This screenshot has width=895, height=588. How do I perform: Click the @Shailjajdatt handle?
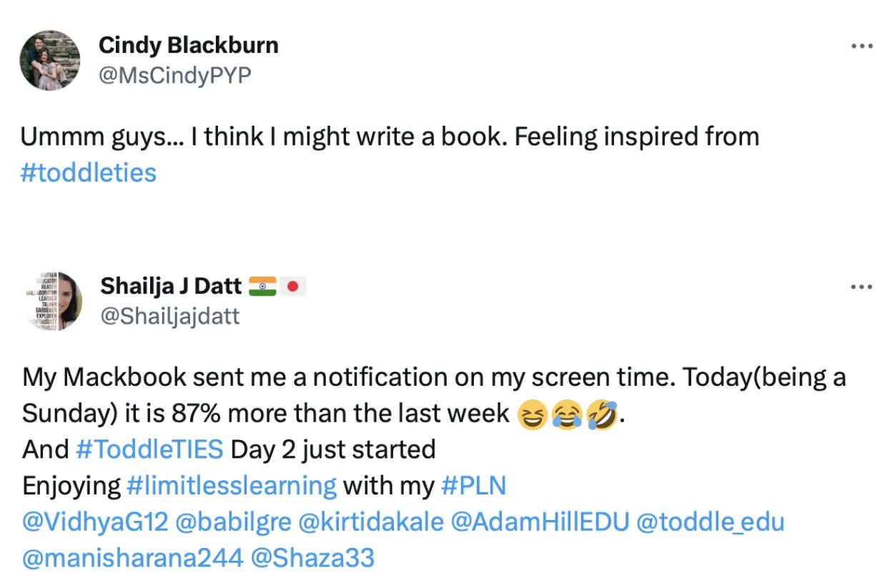pos(170,316)
